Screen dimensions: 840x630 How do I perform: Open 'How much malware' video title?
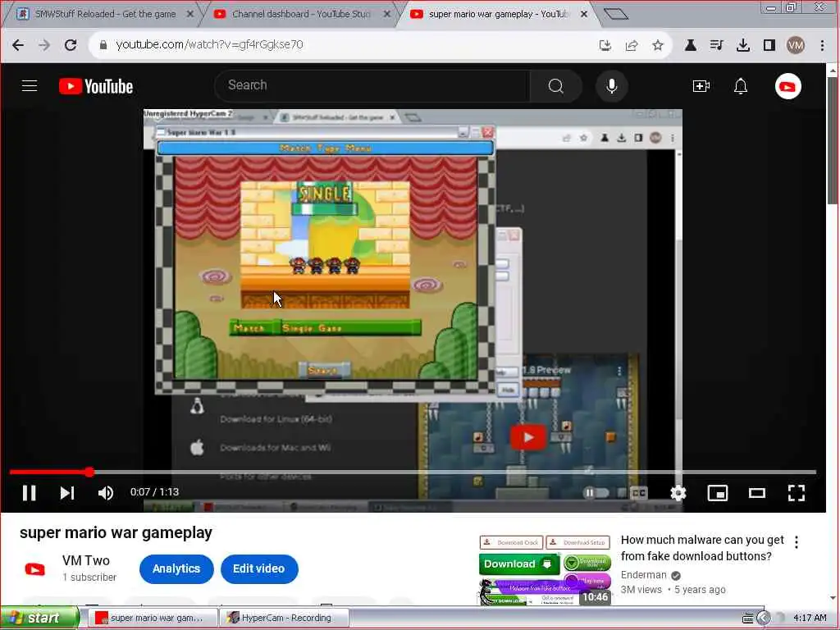(x=702, y=547)
